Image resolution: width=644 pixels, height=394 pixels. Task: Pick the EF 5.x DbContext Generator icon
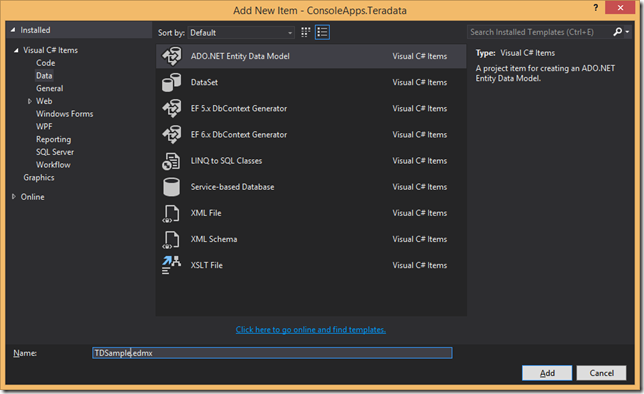coord(172,108)
